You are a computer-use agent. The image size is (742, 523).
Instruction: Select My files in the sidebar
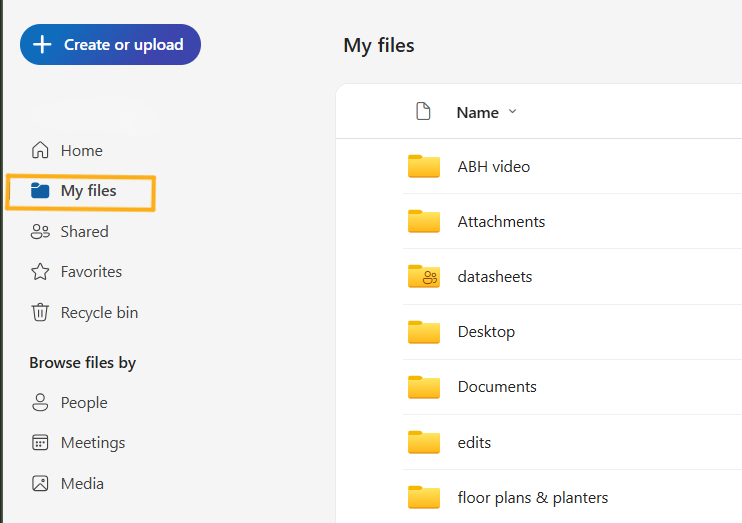(80, 191)
